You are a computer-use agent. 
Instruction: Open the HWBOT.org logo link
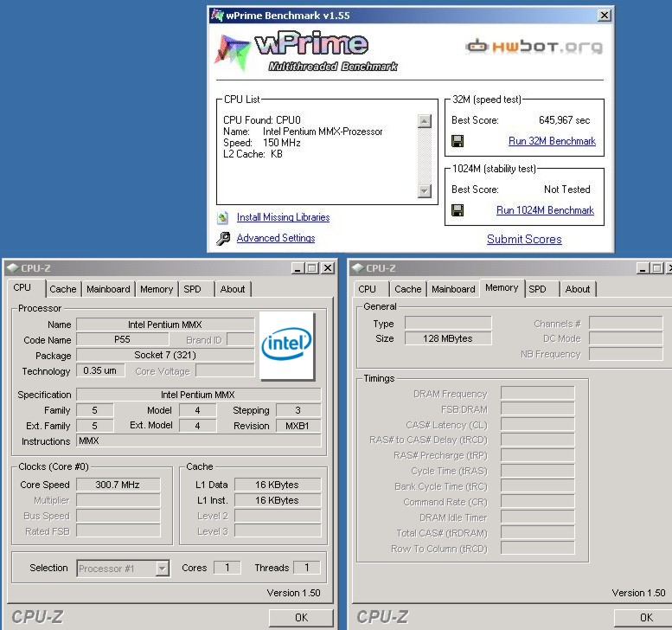coord(534,46)
